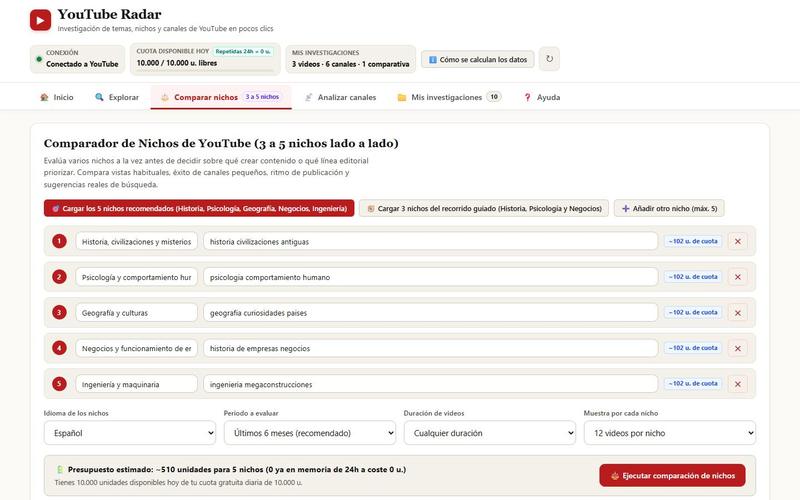Click '10.000 / 10.000 u. libres' text
The image size is (800, 500).
[x=177, y=63]
